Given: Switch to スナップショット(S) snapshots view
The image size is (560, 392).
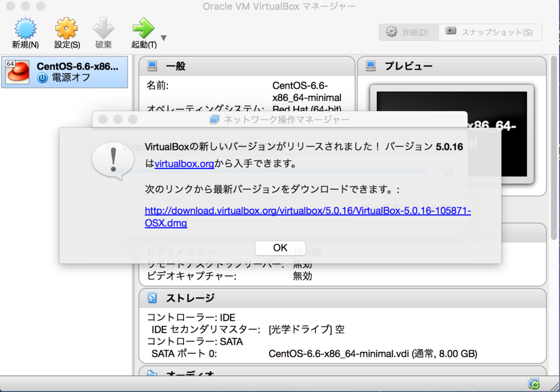Looking at the screenshot, I should point(490,32).
